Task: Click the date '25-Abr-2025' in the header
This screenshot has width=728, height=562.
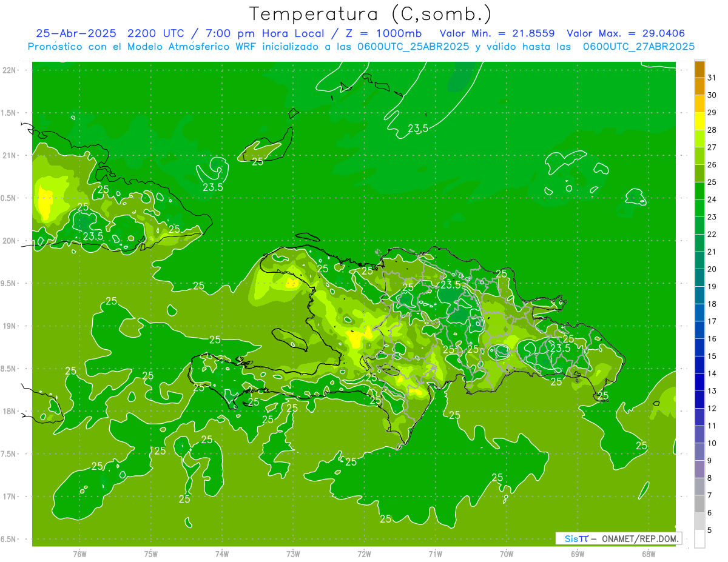Action: coord(76,33)
